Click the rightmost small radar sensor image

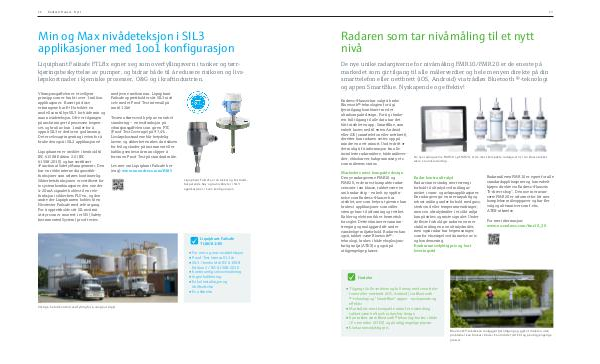pos(540,119)
